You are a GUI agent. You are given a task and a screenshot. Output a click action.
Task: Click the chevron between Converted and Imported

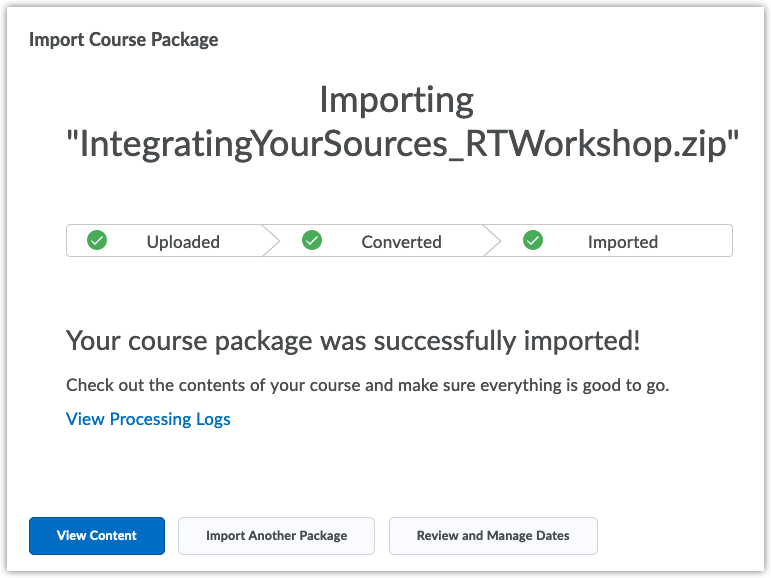point(492,241)
